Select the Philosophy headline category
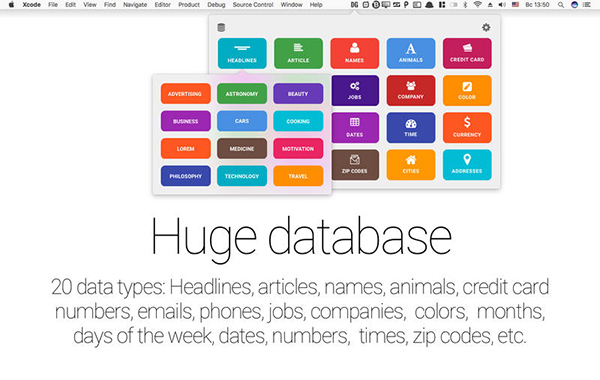The width and height of the screenshot is (600, 380). coord(186,176)
